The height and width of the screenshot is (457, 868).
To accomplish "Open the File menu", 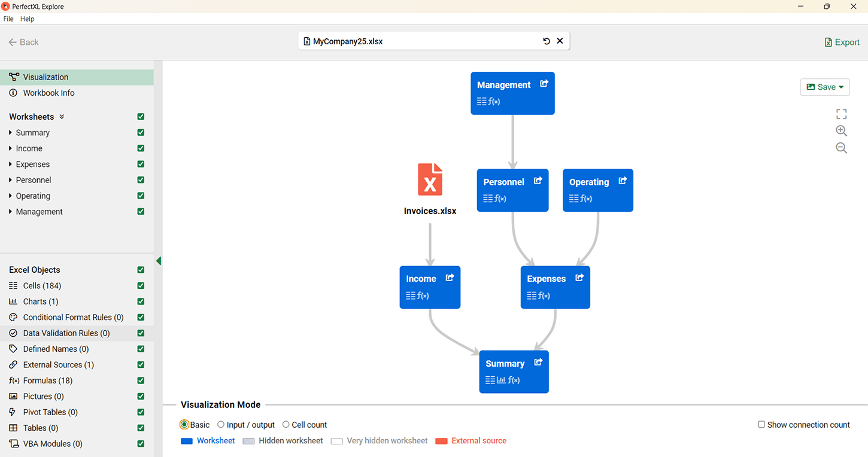I will coord(8,19).
